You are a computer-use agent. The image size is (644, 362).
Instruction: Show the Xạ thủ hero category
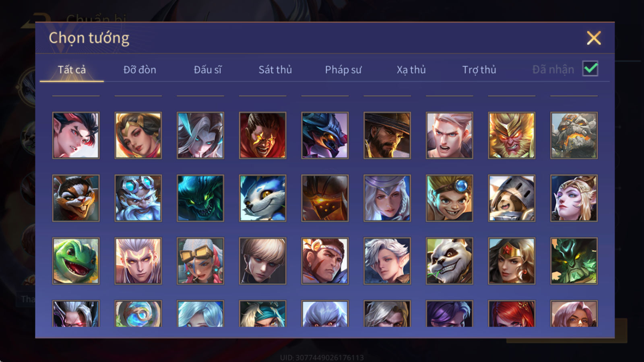[x=411, y=70]
